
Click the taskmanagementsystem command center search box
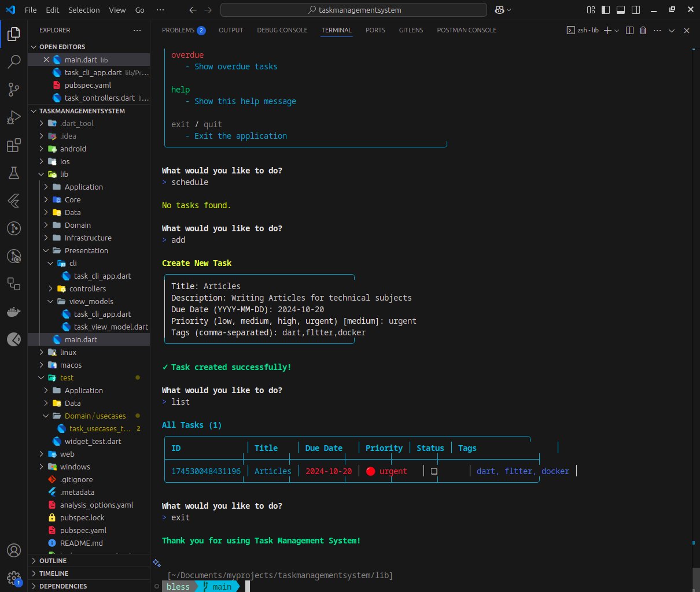(x=353, y=10)
